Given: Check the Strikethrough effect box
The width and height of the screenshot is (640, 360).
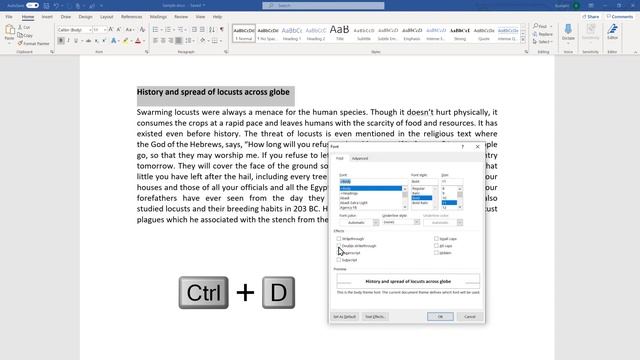Looking at the screenshot, I should coord(339,238).
